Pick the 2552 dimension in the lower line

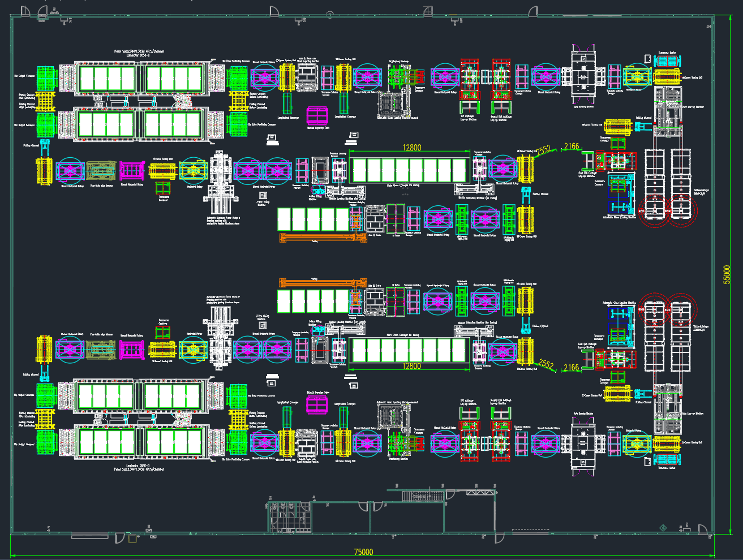(546, 364)
